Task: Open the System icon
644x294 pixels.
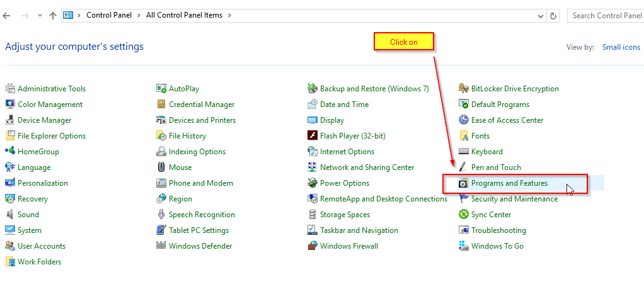Action: pos(10,230)
